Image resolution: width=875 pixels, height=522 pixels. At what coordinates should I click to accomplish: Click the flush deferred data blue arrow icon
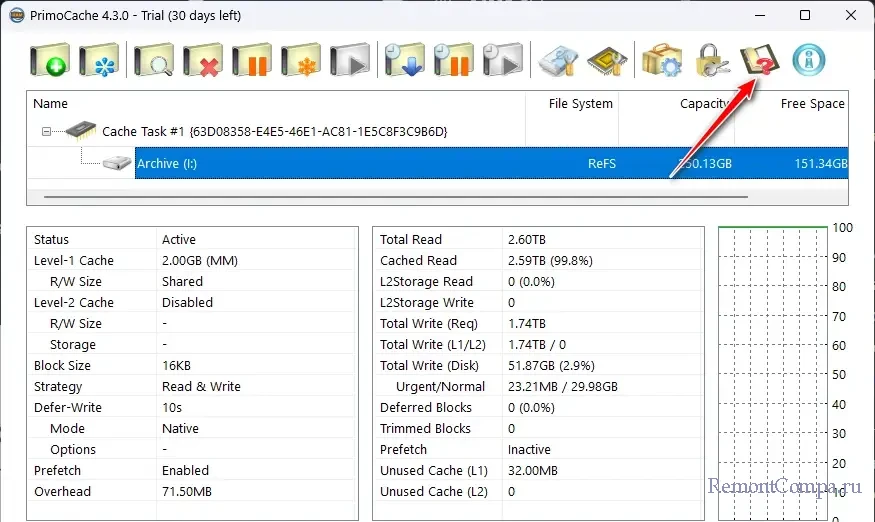404,60
